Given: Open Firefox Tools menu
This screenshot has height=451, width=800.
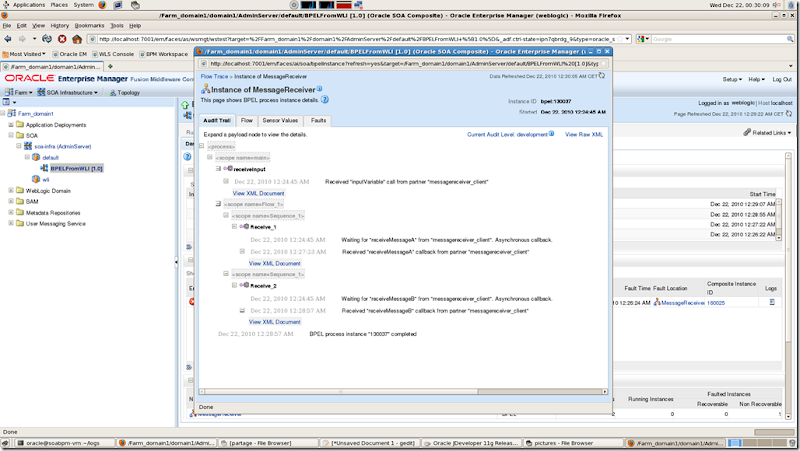Looking at the screenshot, I should tap(117, 26).
